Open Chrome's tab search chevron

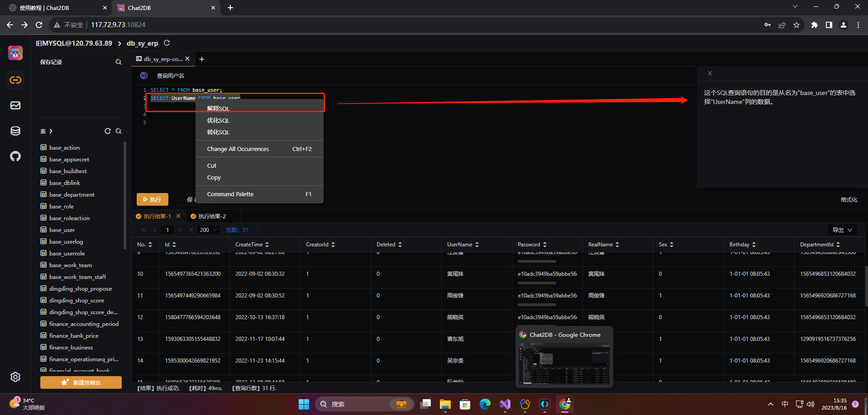coord(795,7)
